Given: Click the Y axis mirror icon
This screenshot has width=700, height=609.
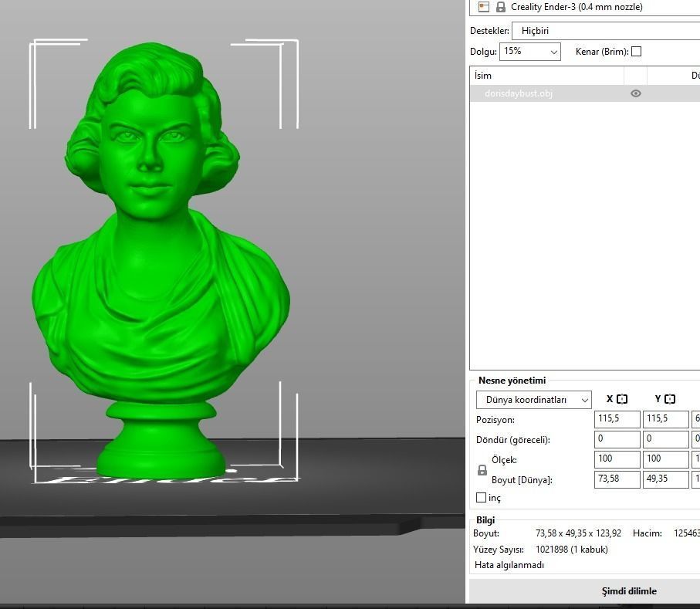Looking at the screenshot, I should [x=670, y=399].
